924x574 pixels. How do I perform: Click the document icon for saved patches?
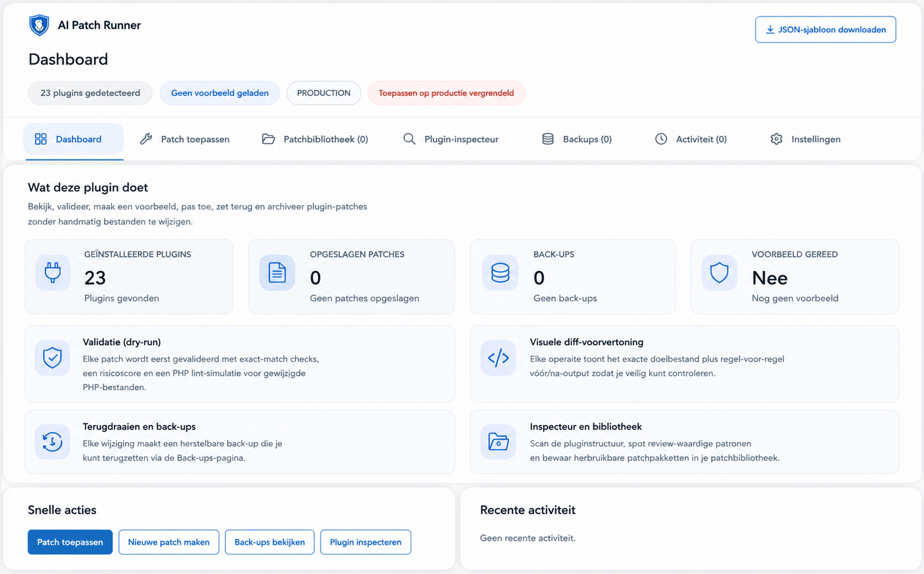tap(277, 272)
